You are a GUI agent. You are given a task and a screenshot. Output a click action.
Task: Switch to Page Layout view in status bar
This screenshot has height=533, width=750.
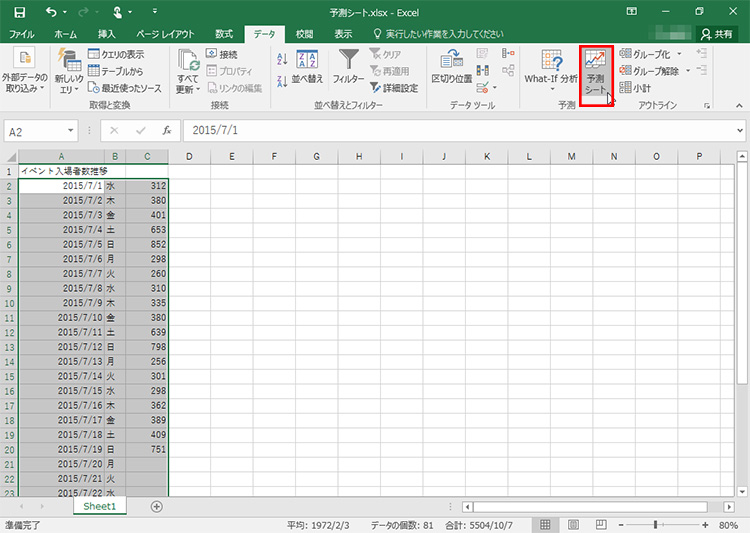tap(570, 525)
